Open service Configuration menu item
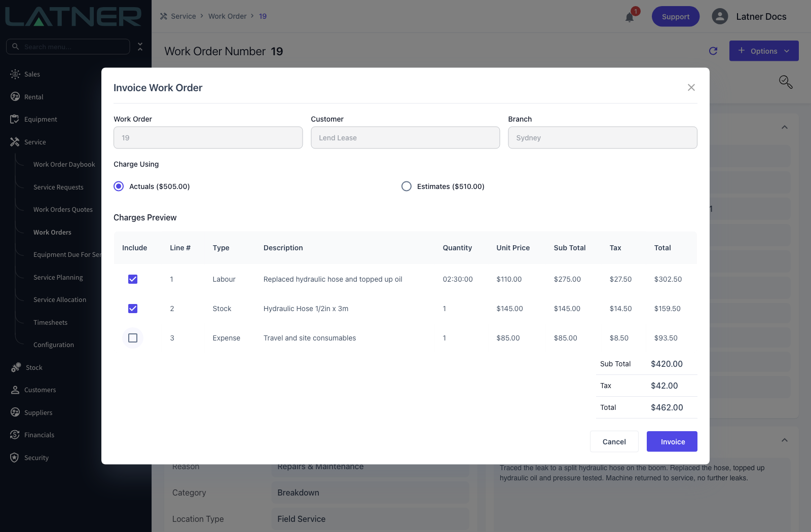 click(x=54, y=345)
